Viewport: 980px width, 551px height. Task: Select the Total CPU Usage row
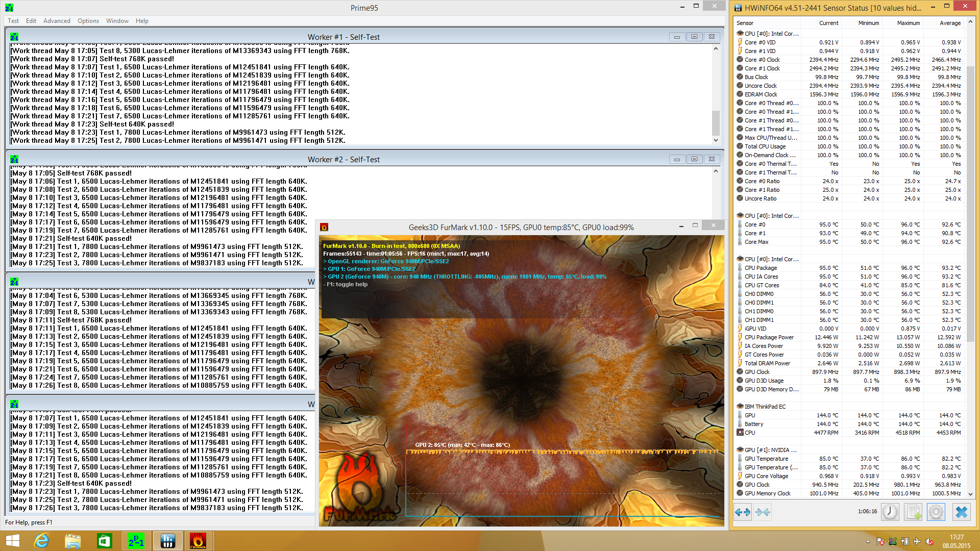coord(850,146)
